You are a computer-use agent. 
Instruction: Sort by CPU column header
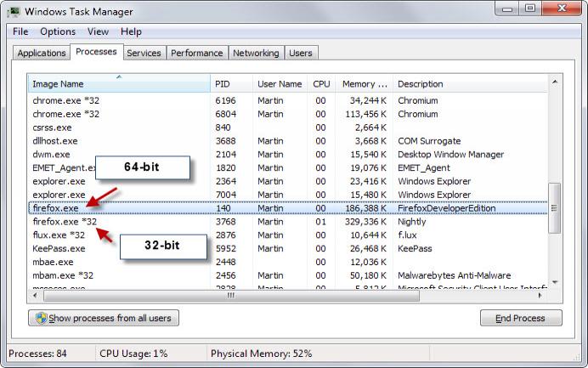321,83
